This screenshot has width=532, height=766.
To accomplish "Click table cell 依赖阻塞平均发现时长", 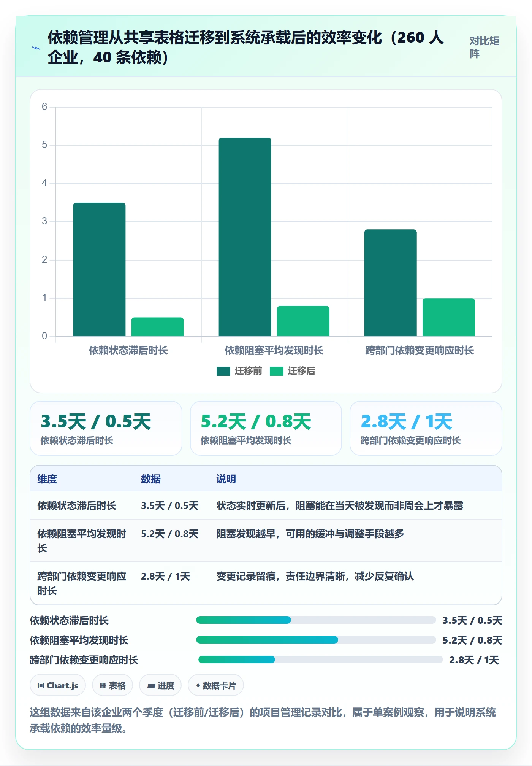I will [82, 541].
